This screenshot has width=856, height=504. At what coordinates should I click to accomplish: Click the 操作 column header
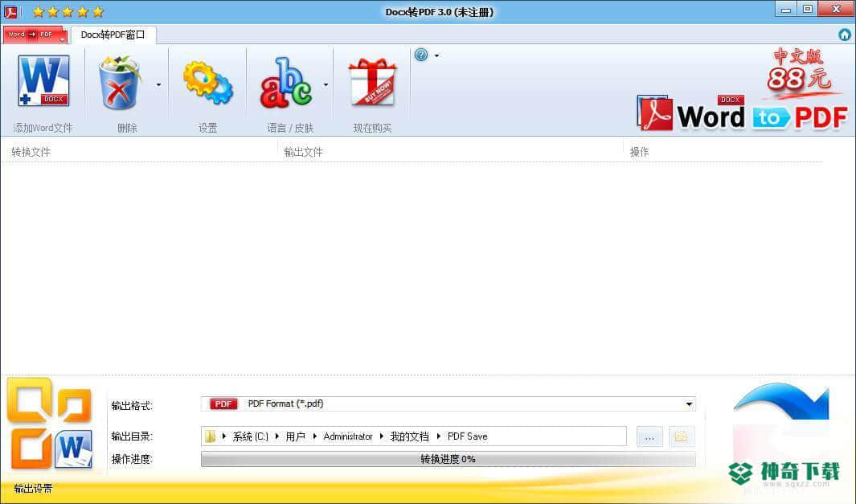click(639, 152)
